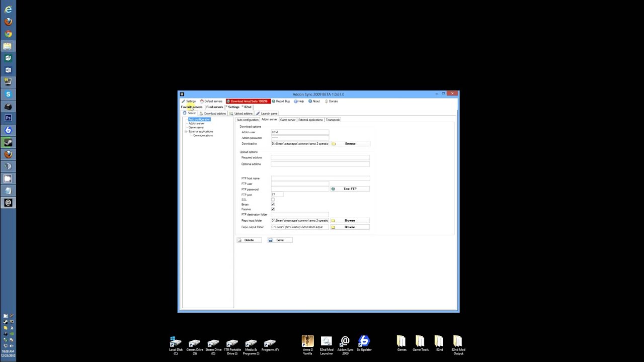This screenshot has width=644, height=362.
Task: Open the Report Bug toolbar item
Action: tap(281, 101)
